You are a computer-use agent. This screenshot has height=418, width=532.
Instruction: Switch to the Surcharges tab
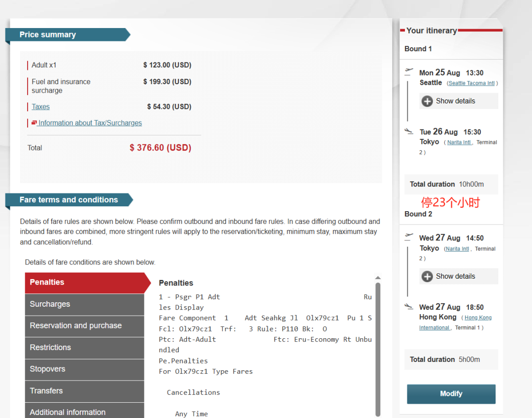point(85,304)
